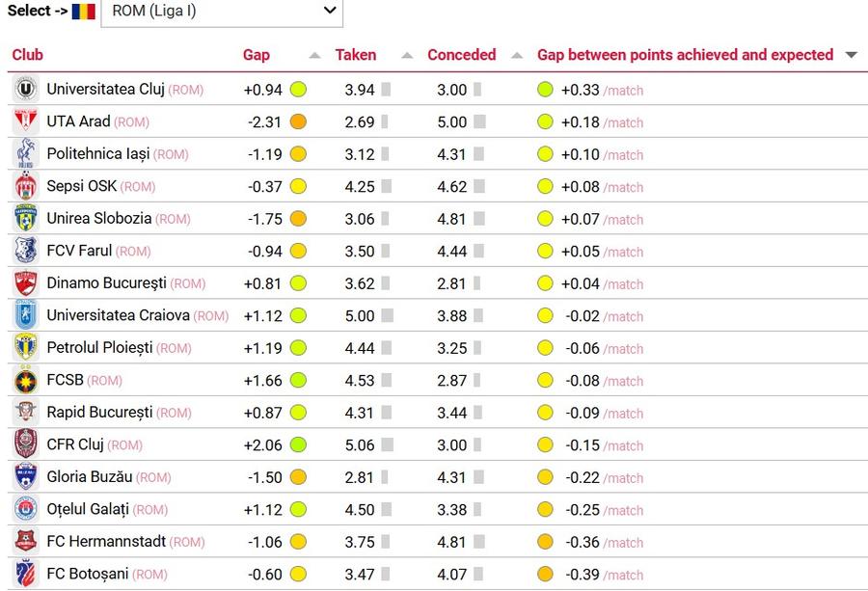868x591 pixels.
Task: Click the Universitatea Cluj club crest
Action: pos(25,89)
